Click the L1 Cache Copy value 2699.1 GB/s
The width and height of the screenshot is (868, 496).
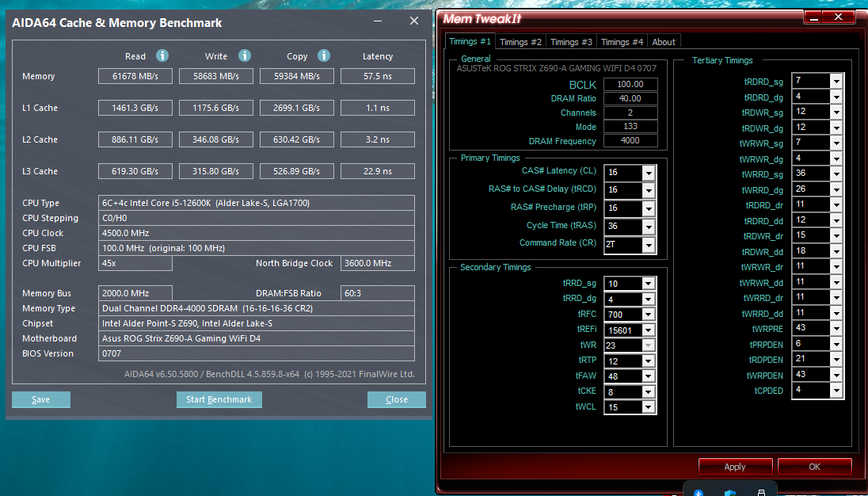(x=297, y=108)
